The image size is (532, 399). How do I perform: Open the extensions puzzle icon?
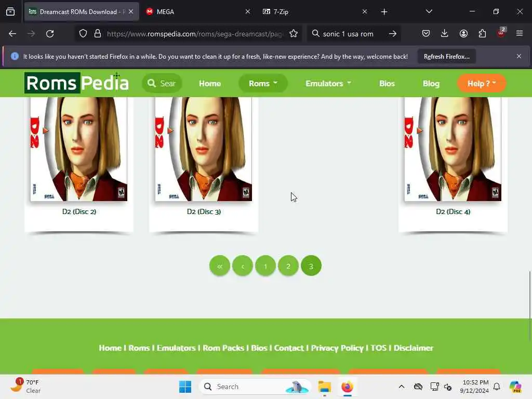pos(482,33)
